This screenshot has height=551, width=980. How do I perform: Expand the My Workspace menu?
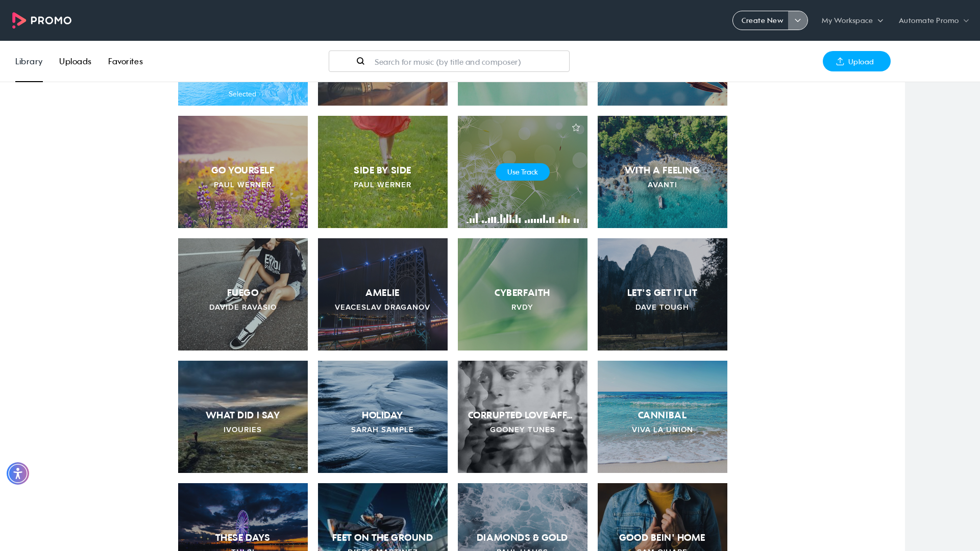pos(852,20)
